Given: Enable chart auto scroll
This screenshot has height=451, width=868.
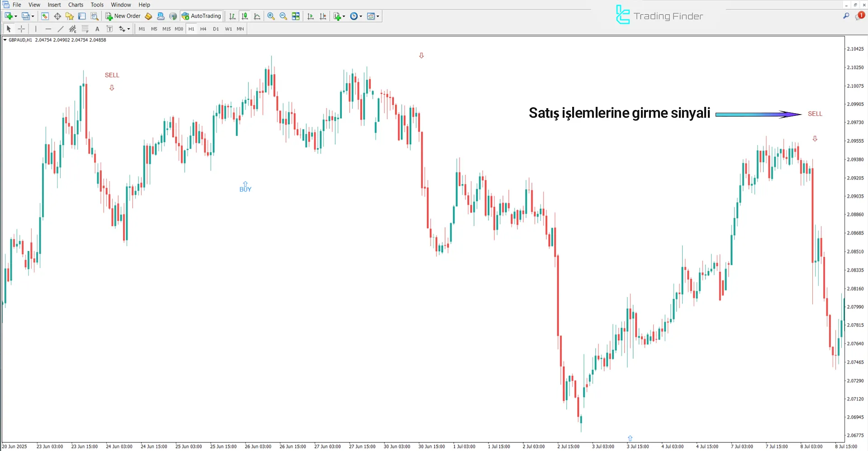Looking at the screenshot, I should pyautogui.click(x=310, y=16).
